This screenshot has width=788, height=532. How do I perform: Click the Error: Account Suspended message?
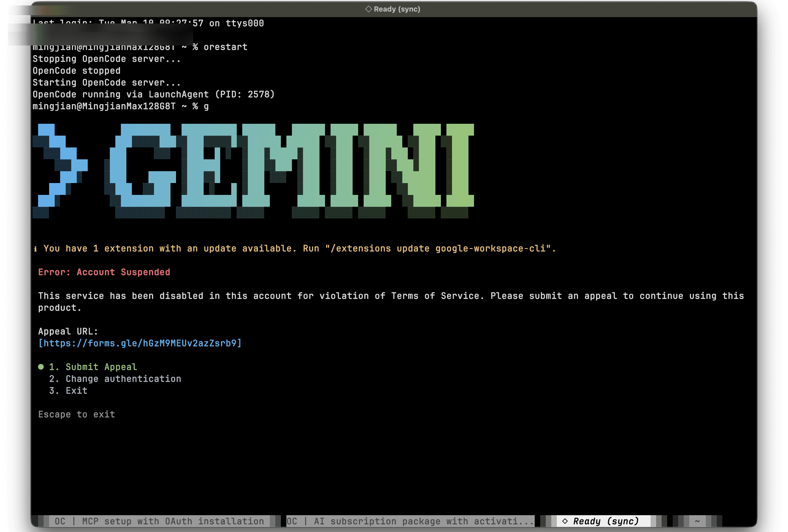104,272
